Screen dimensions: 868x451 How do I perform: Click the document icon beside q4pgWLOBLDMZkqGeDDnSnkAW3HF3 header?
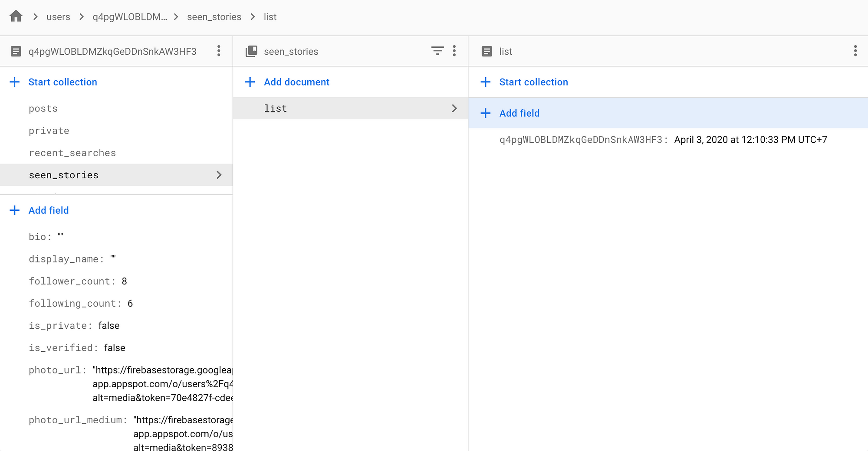[16, 51]
